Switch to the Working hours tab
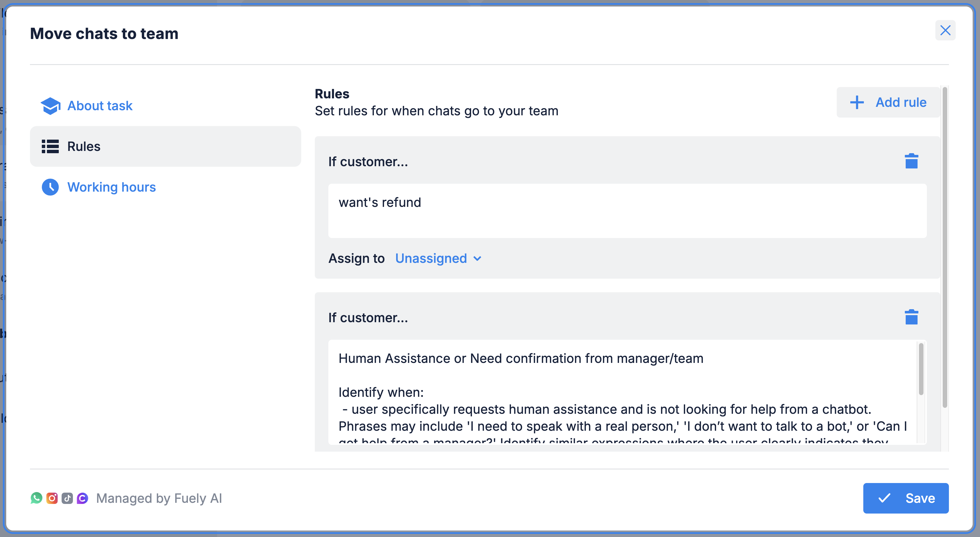Image resolution: width=980 pixels, height=537 pixels. tap(111, 187)
